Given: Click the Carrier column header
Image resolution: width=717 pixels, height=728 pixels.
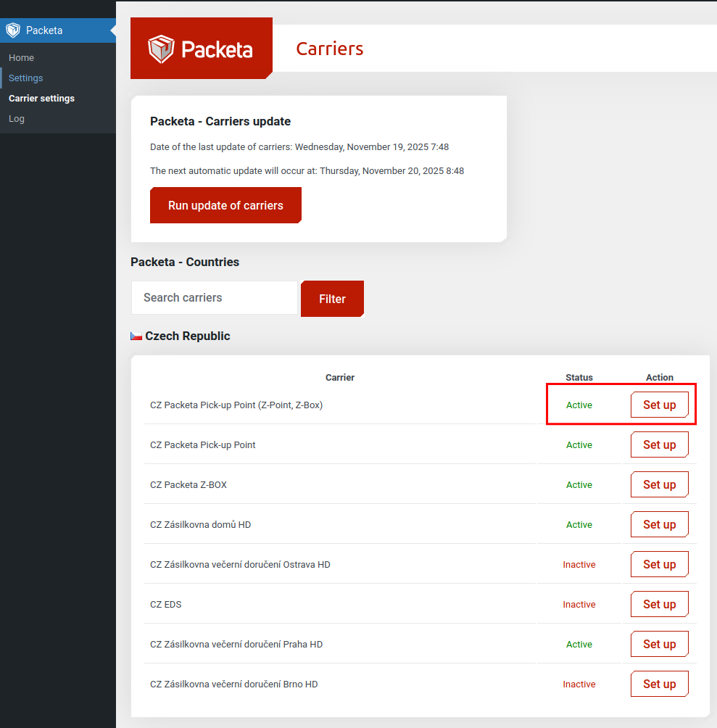Looking at the screenshot, I should [340, 378].
